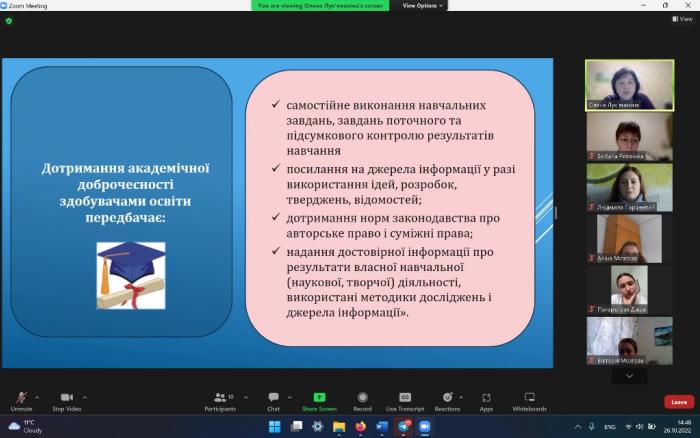The height and width of the screenshot is (438, 700).
Task: Open the Reactions emoji menu
Action: point(447,400)
